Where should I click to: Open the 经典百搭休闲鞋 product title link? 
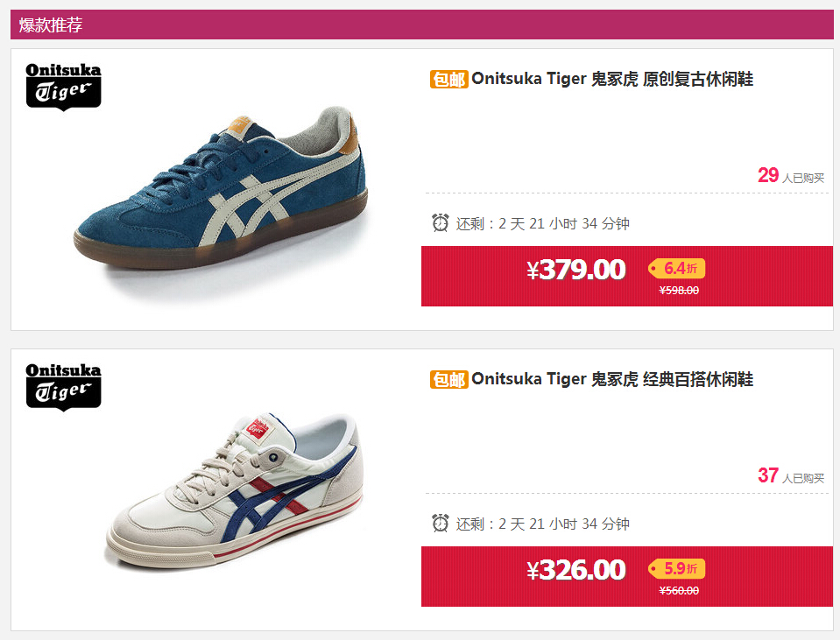(x=612, y=380)
